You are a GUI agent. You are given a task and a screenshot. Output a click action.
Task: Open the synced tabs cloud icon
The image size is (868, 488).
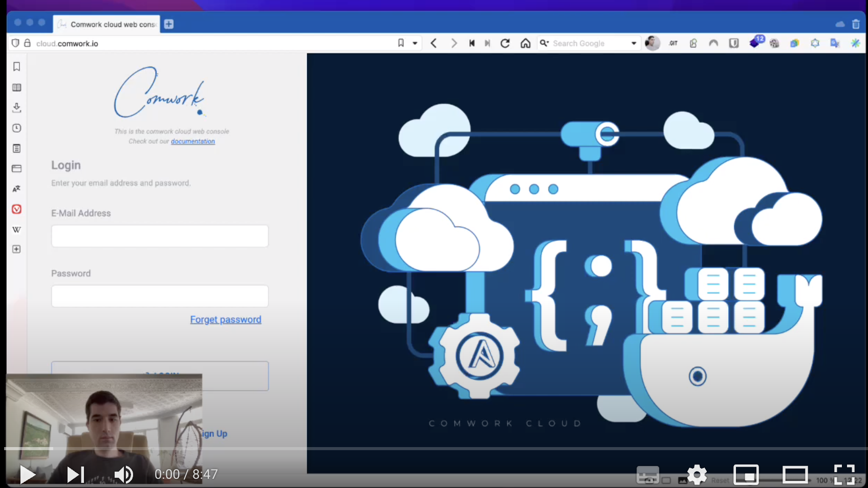[840, 24]
